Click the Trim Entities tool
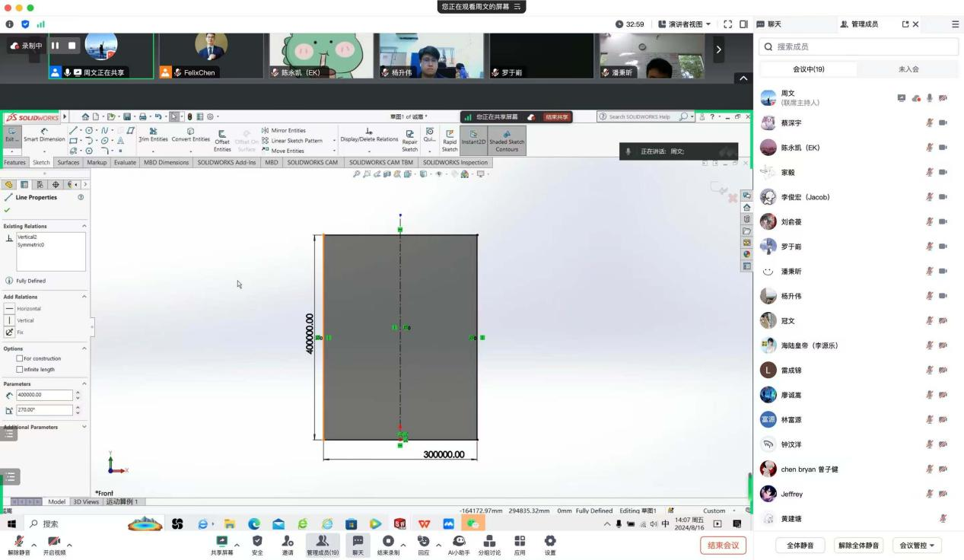Screen dimensions: 964x560 153,135
